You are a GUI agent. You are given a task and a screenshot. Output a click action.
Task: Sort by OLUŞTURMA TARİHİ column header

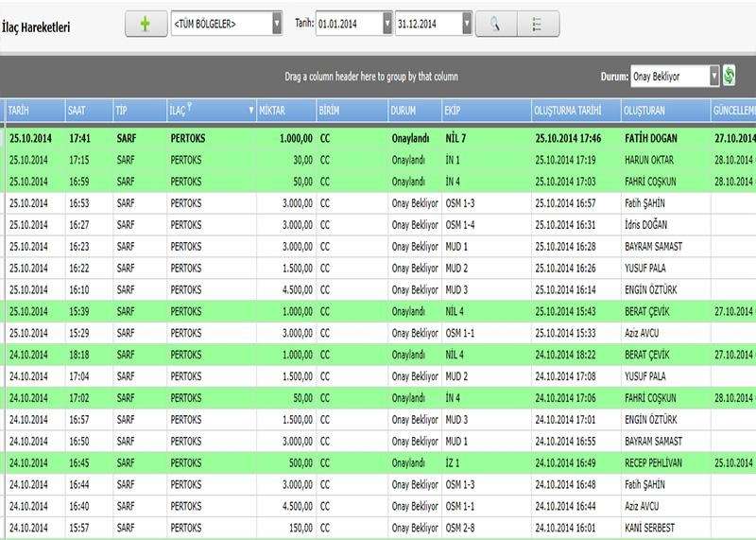point(576,111)
